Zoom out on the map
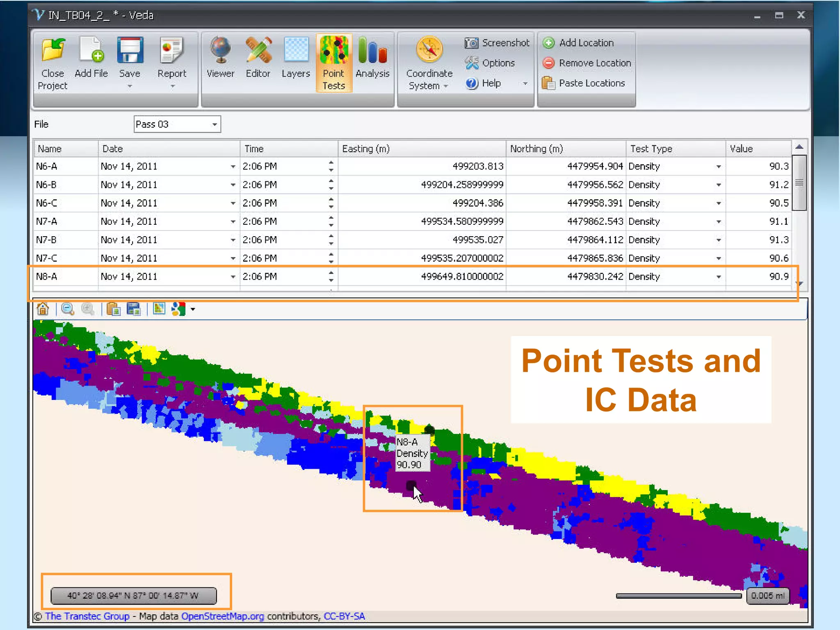This screenshot has width=840, height=630. (68, 309)
